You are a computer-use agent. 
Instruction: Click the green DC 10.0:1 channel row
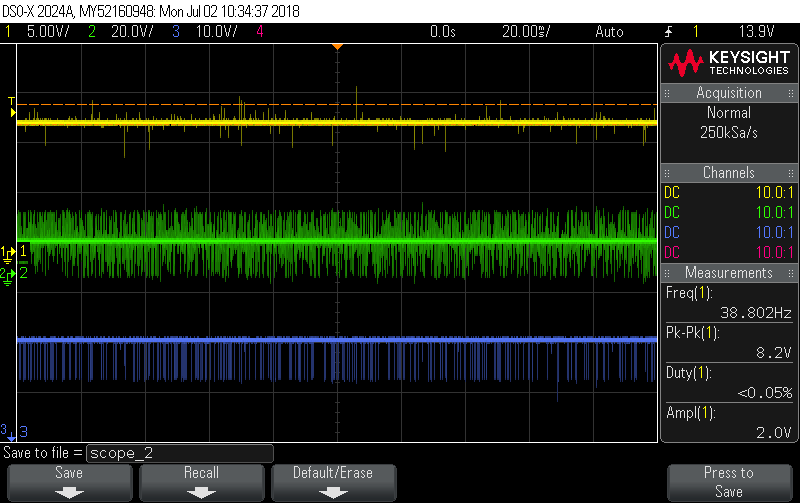pos(729,213)
